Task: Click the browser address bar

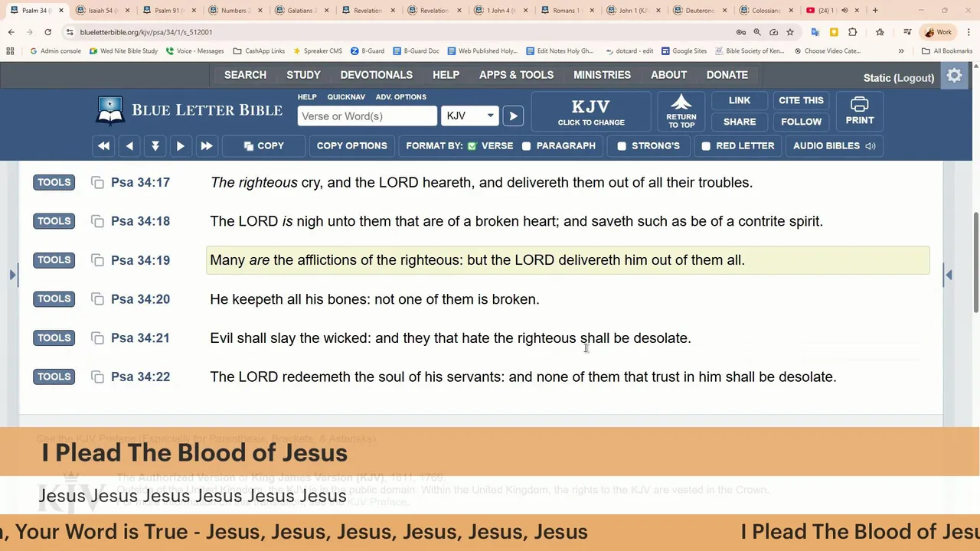Action: coord(398,32)
